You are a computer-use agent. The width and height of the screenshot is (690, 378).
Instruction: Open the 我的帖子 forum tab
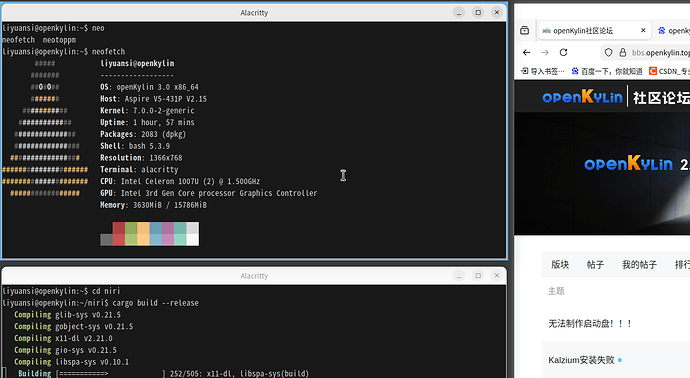(639, 264)
